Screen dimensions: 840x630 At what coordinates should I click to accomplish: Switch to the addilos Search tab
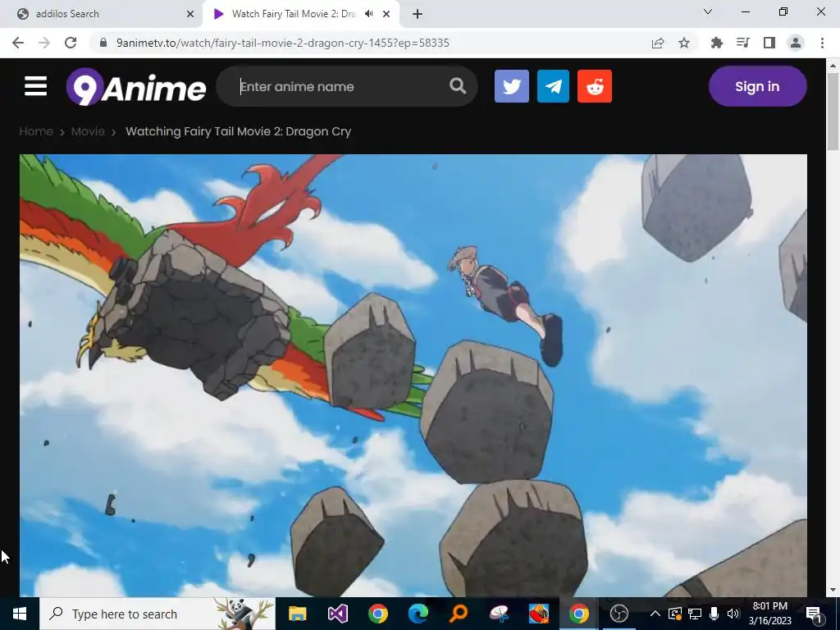point(102,14)
